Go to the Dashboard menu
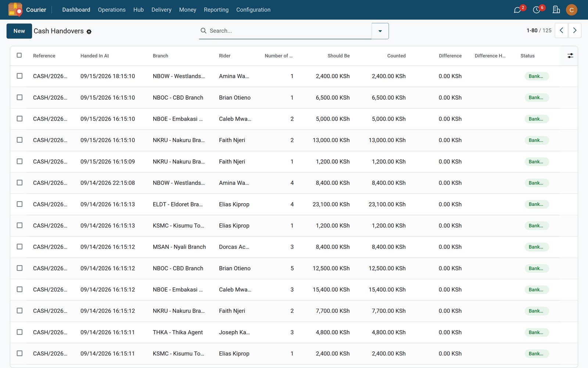Viewport: 588px width, 368px height. tap(76, 10)
